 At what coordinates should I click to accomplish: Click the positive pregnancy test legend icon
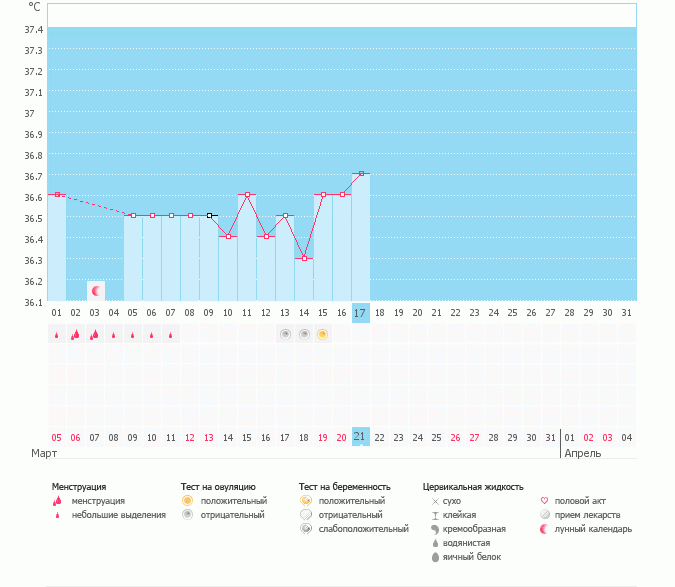307,501
